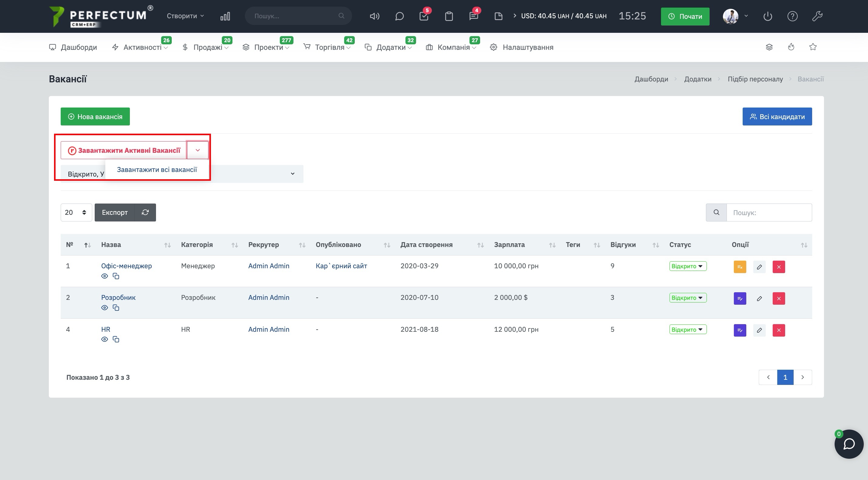
Task: Open the Створити dropdown
Action: 185,16
